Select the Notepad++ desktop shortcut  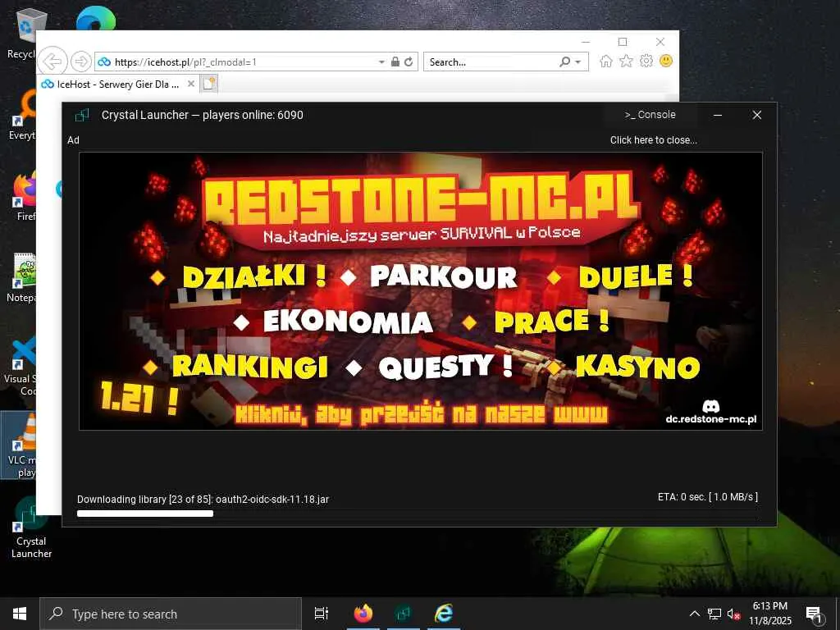pos(24,279)
